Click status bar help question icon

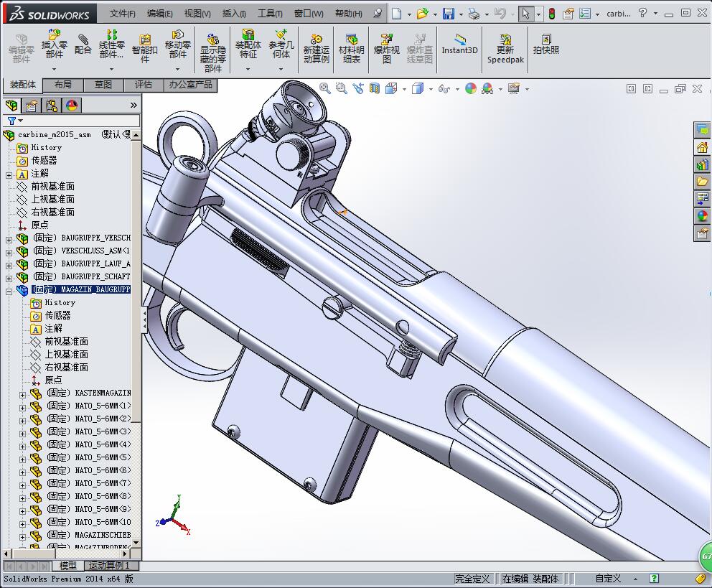(654, 579)
